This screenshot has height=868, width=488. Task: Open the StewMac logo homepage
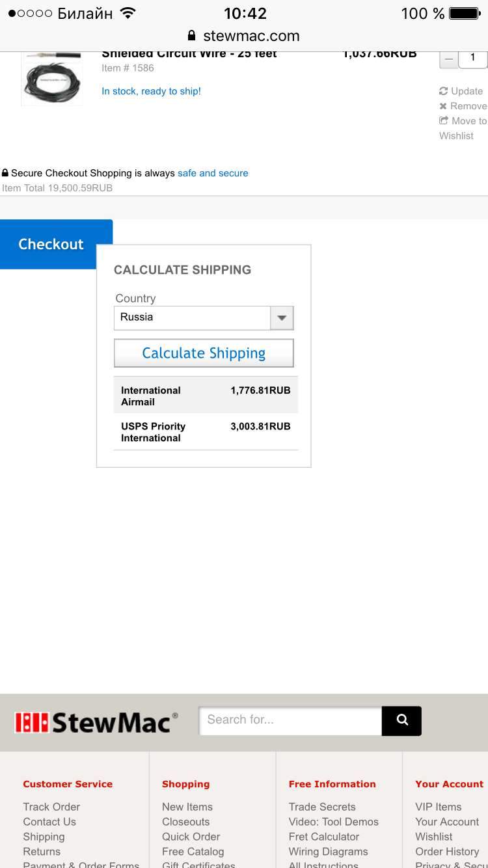pos(96,722)
